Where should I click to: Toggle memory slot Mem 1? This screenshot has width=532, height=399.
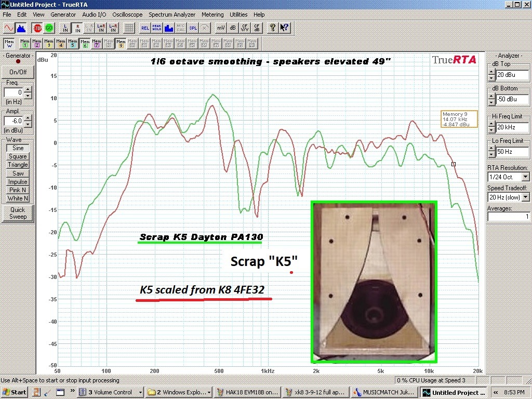[x=25, y=44]
